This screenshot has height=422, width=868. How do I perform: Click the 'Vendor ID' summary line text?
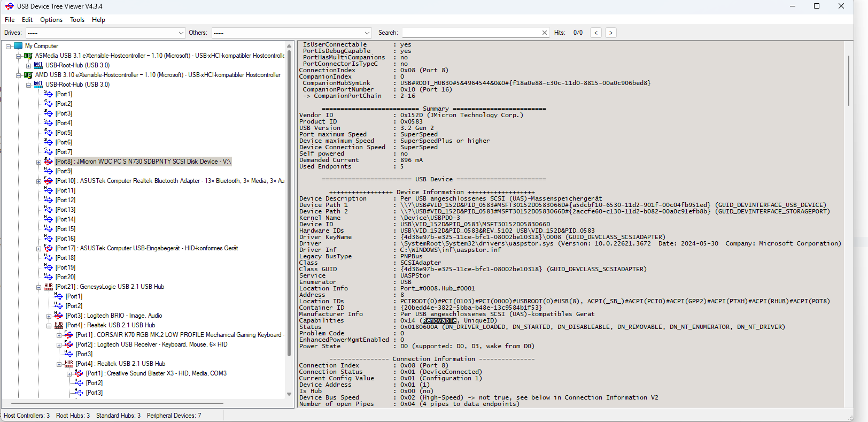pyautogui.click(x=411, y=115)
